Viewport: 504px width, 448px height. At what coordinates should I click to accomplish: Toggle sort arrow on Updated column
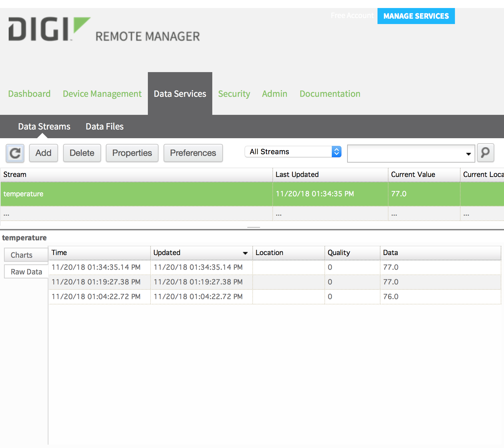(x=245, y=253)
